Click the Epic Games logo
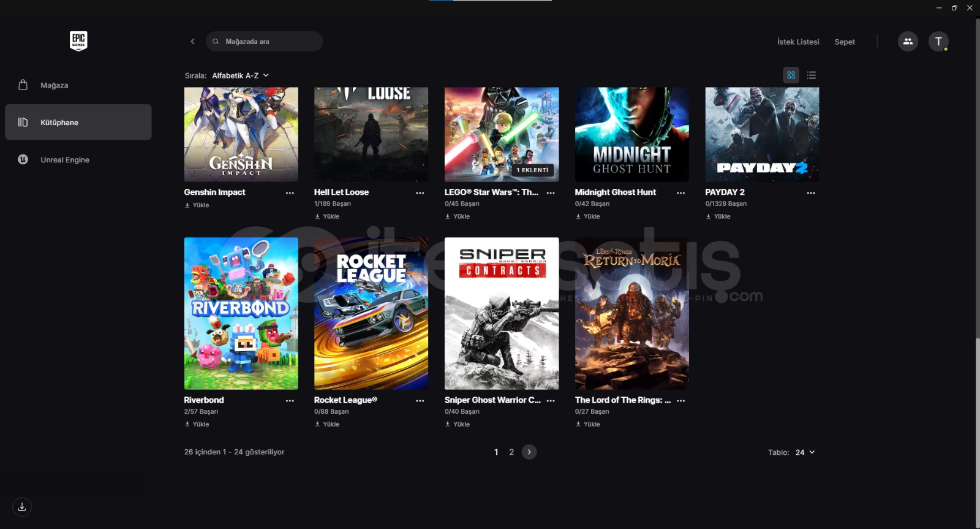 click(x=78, y=41)
